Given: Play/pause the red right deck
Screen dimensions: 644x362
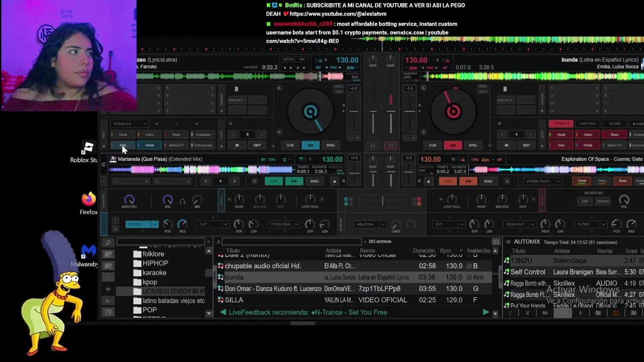Looking at the screenshot, I should point(453,145).
